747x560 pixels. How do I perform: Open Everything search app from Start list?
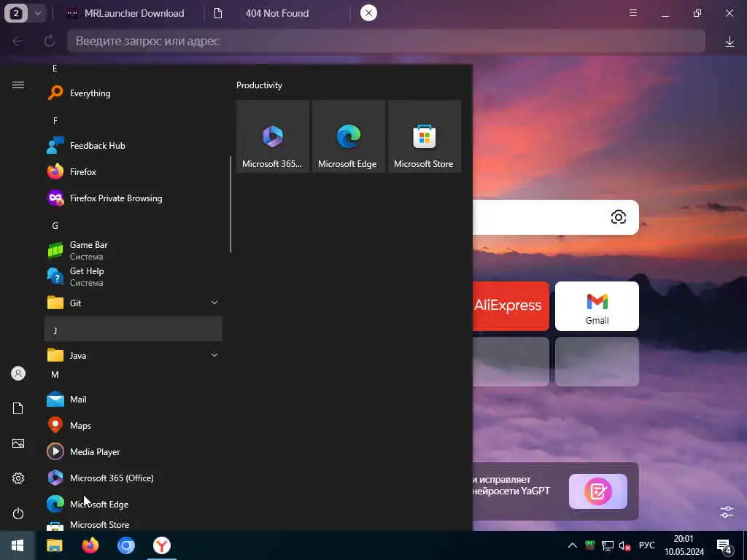pyautogui.click(x=133, y=93)
